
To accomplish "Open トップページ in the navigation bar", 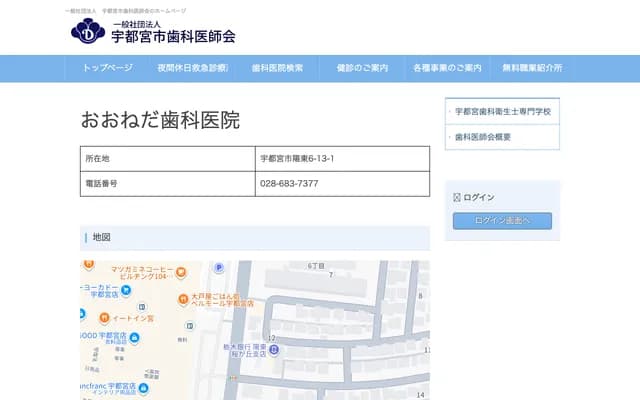I will 108,68.
